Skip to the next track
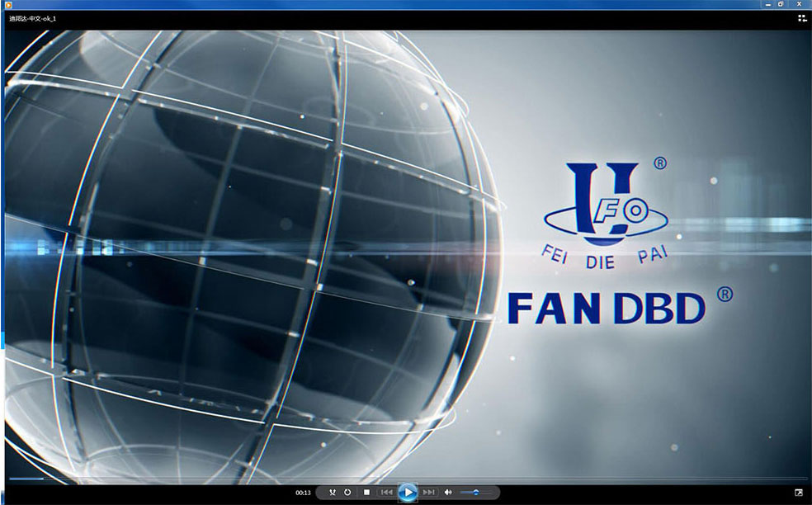The height and width of the screenshot is (505, 812). click(429, 492)
